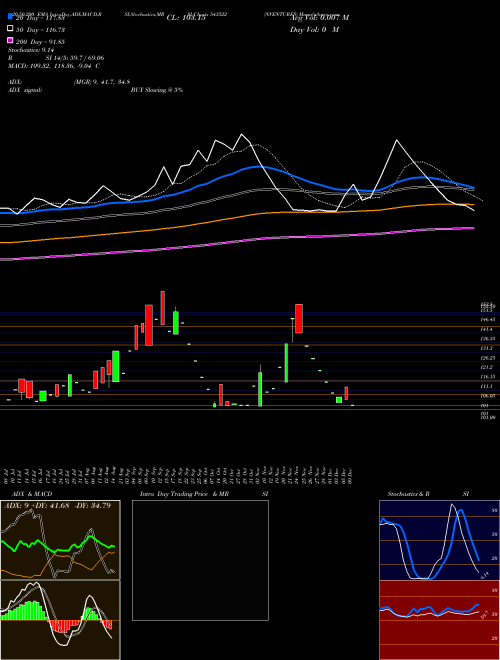Viewport: 500px width, 660px height.
Task: Select the '50 Day = 116.73' legend text
Action: point(40,29)
